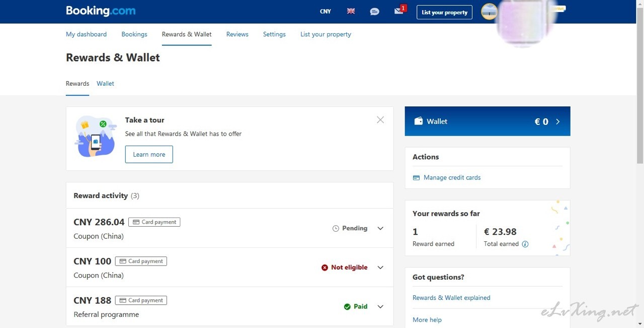This screenshot has width=644, height=328.
Task: Click the List your property header button
Action: tap(444, 12)
